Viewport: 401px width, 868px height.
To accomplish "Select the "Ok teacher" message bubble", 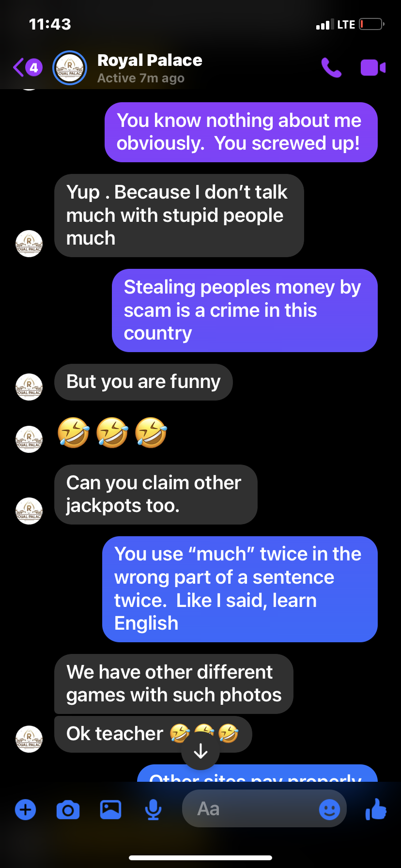I will (x=153, y=734).
